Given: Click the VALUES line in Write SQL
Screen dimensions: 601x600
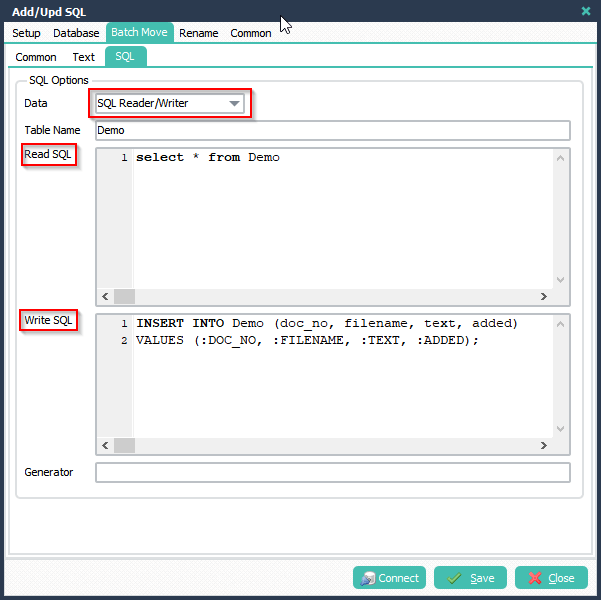Looking at the screenshot, I should coord(307,340).
